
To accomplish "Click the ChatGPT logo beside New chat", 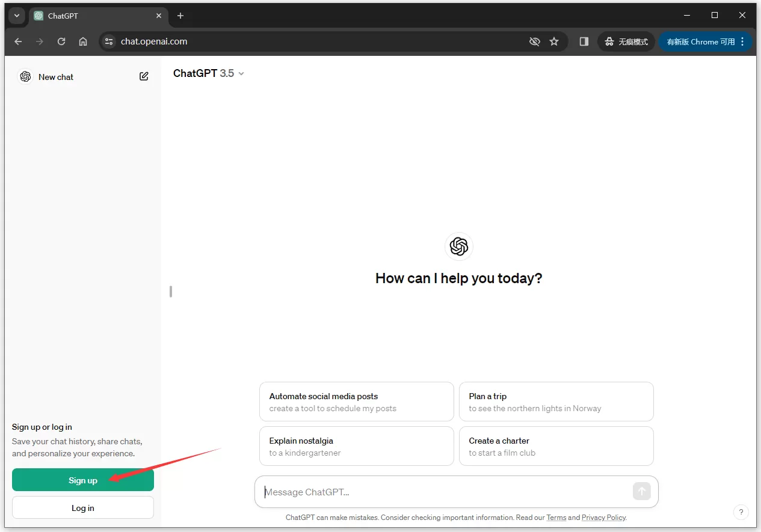I will click(25, 76).
